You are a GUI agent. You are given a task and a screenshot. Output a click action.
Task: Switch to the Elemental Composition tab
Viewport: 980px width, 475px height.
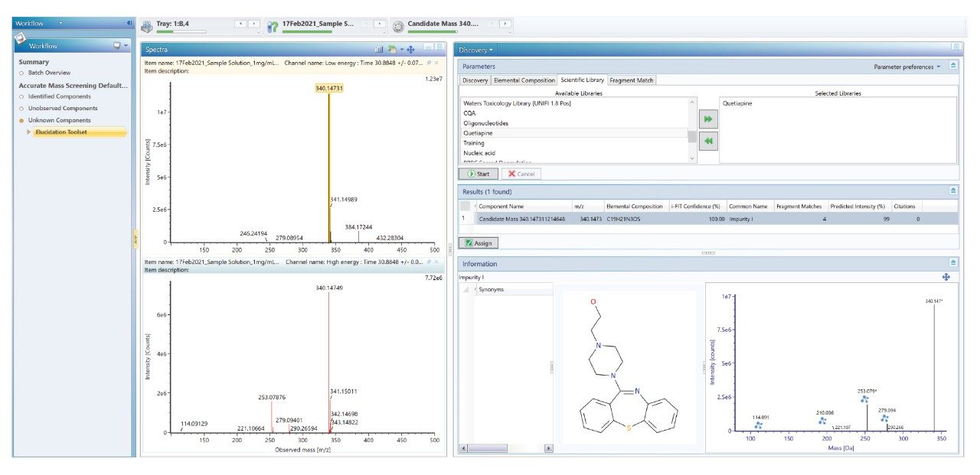click(524, 80)
